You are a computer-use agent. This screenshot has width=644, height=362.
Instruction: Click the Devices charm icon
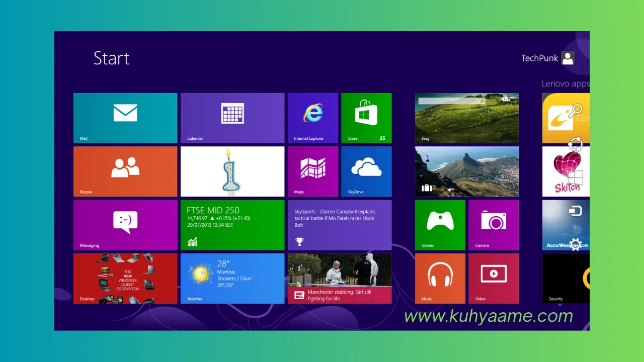coord(576,211)
